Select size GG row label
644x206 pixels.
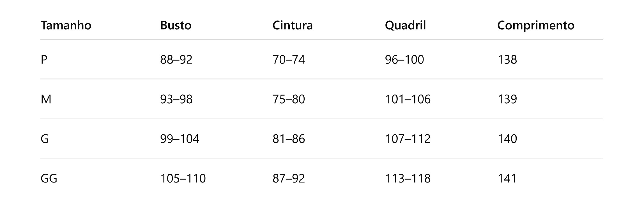coord(49,179)
